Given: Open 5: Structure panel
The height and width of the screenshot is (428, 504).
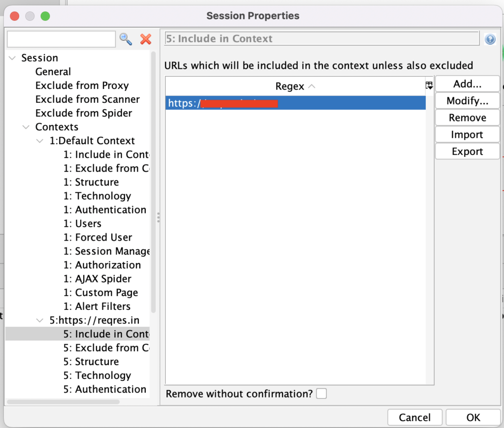Looking at the screenshot, I should tap(91, 362).
